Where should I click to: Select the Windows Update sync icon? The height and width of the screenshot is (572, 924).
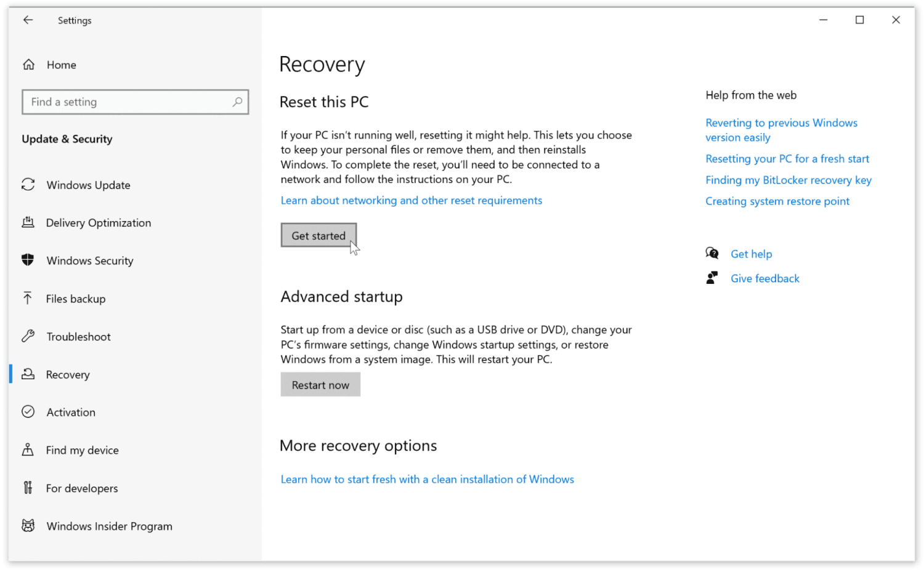(28, 185)
